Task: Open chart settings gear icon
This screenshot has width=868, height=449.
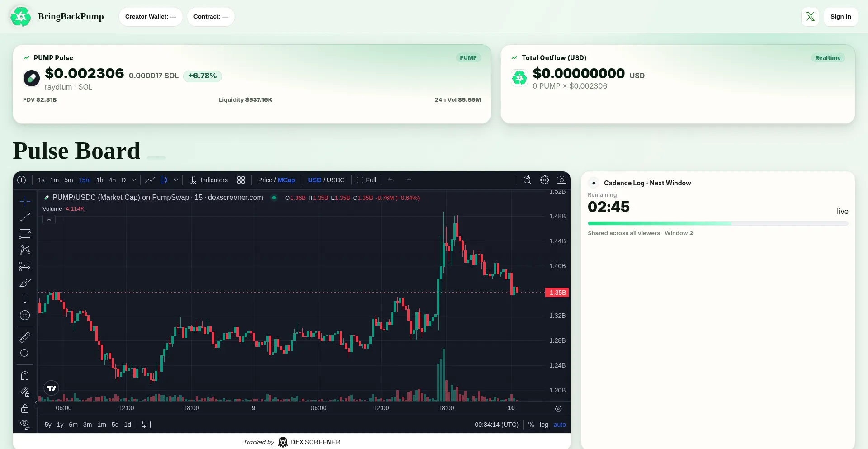Action: pos(545,180)
